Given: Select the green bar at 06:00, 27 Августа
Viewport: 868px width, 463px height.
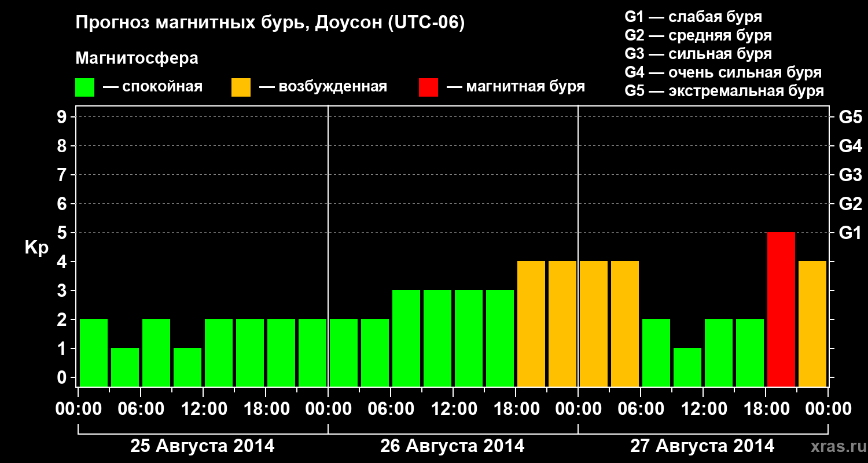Looking at the screenshot, I should pyautogui.click(x=656, y=352).
